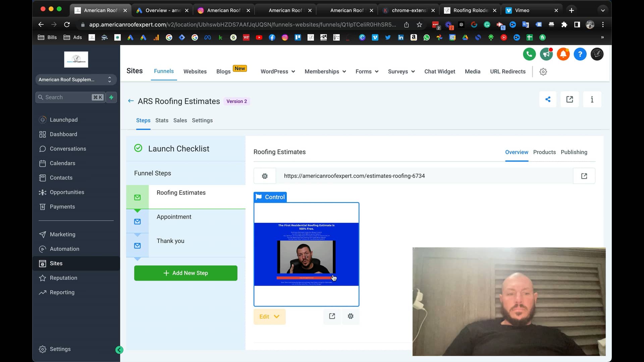Select the Appointment funnel step
The width and height of the screenshot is (644, 362).
click(174, 217)
